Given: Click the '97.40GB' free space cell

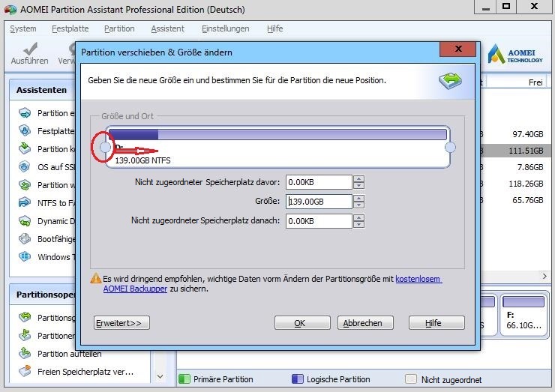Looking at the screenshot, I should [528, 134].
